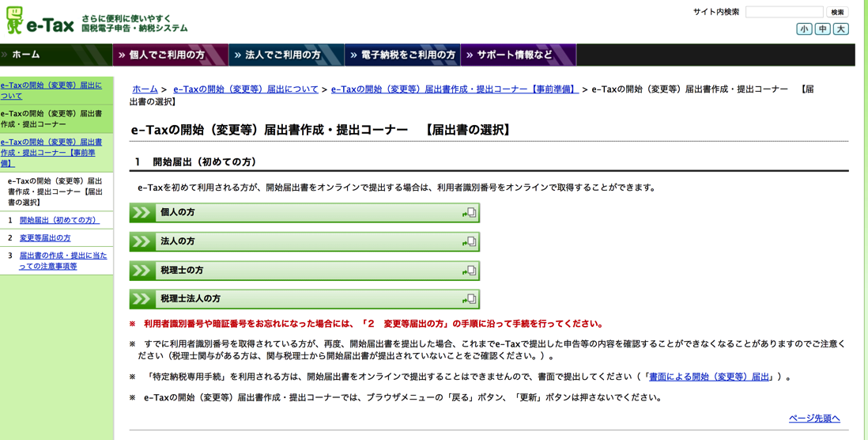Click new-window icon on 税理士法人の方 row
This screenshot has height=440, width=868.
tap(469, 299)
